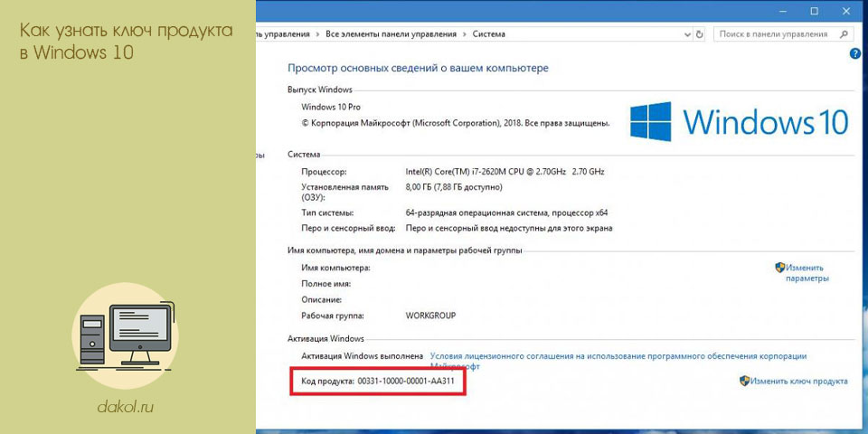Click the '8,00 ГБ (7,88 ГБ доступно)' memory value
This screenshot has width=868, height=434.
(x=454, y=188)
